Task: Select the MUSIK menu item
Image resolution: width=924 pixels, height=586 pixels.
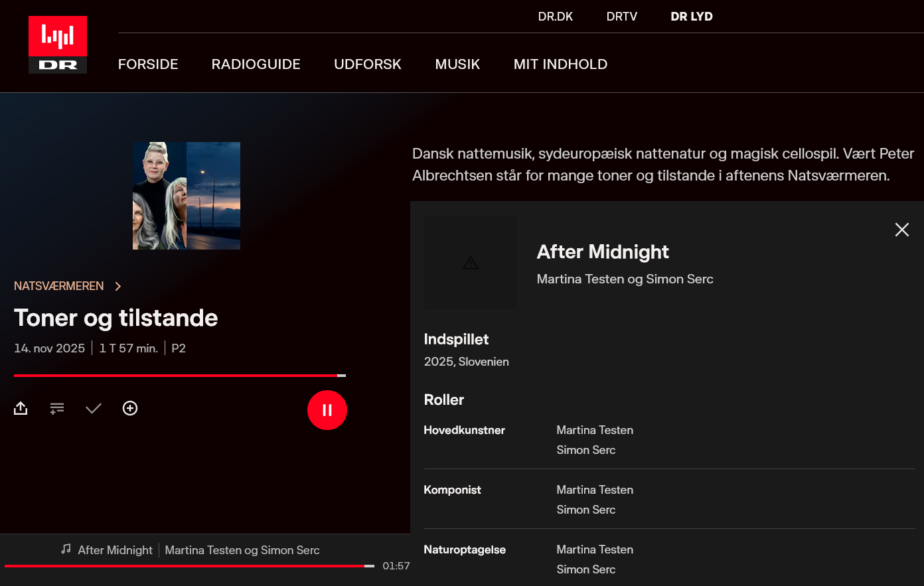Action: [x=457, y=64]
